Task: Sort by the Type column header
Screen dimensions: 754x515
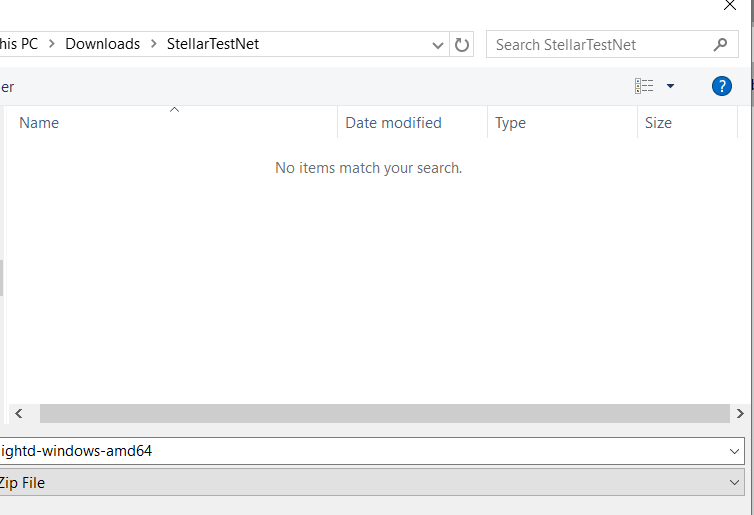Action: point(510,123)
